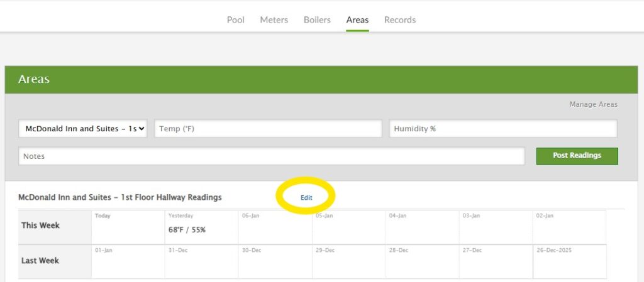The height and width of the screenshot is (282, 644).
Task: Open the Records tab
Action: pos(400,20)
